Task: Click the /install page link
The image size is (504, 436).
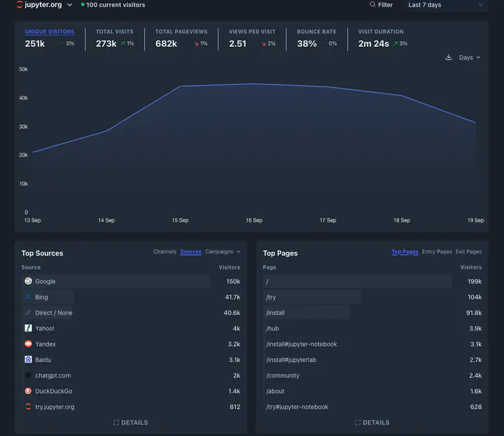Action: coord(275,313)
